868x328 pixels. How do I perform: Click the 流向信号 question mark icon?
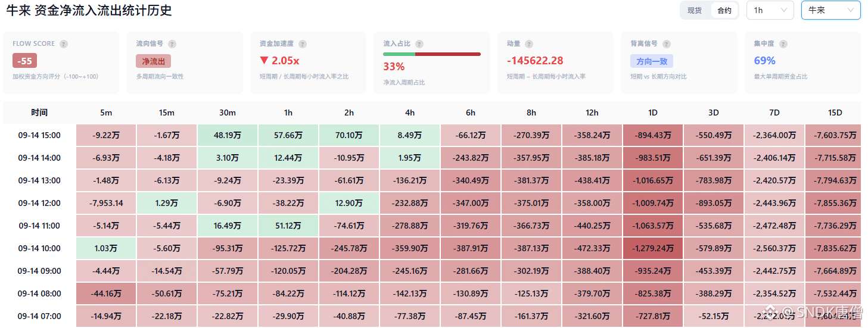(x=172, y=44)
